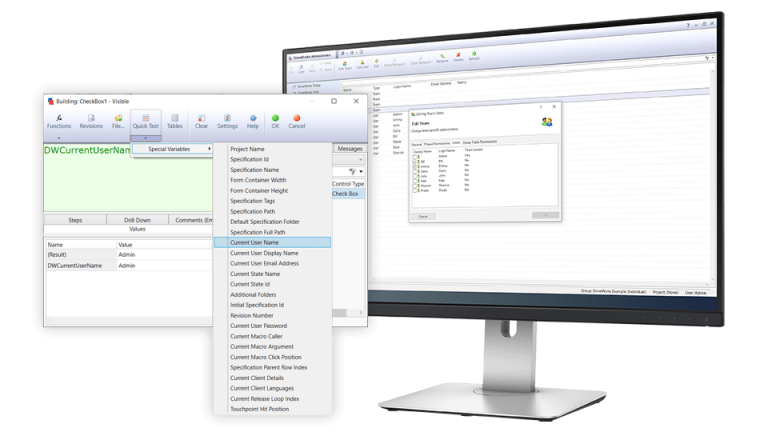Toggle the Bill user checkbox in Edit Team
The image size is (768, 432).
pyautogui.click(x=414, y=162)
